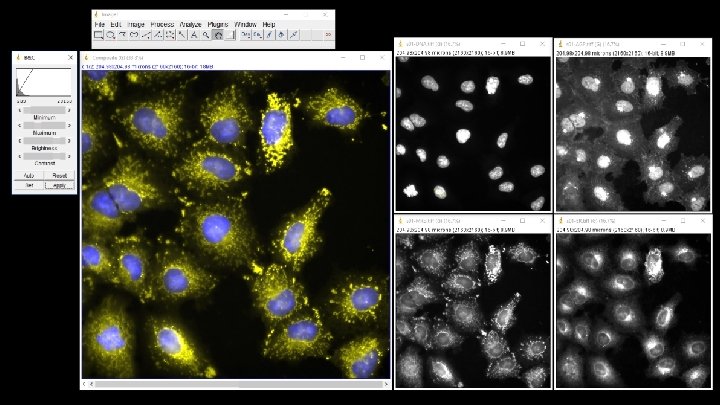Select the Polygon selection tool
Image resolution: width=720 pixels, height=405 pixels.
(x=123, y=35)
